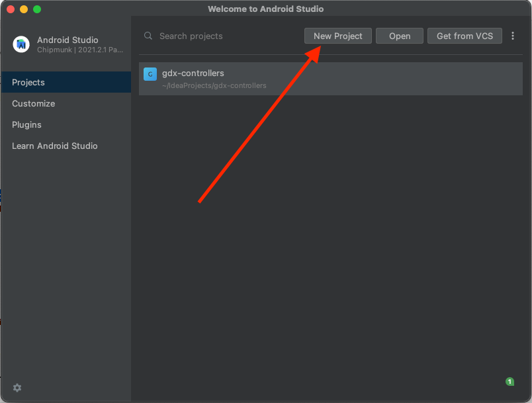Screen dimensions: 532x403
Task: Click the Android Studio logo icon
Action: tap(21, 44)
